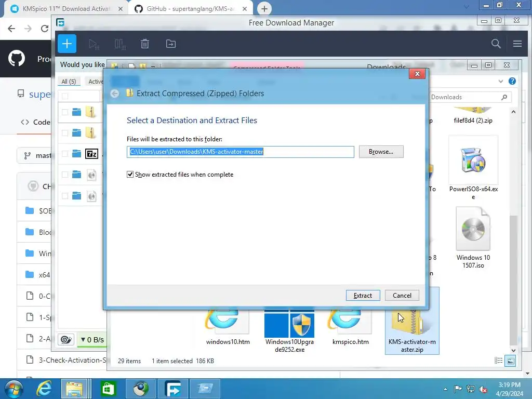Open folder of first FDM download

pos(77,112)
